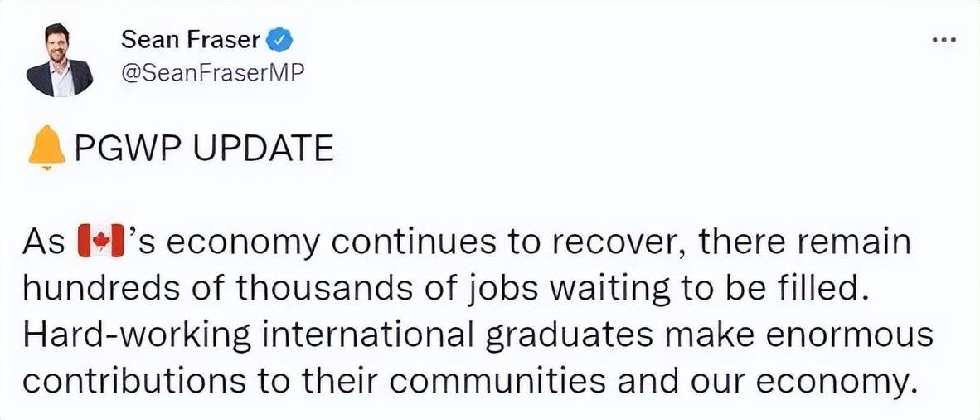This screenshot has height=420, width=980.
Task: Open the @SeanFraserMP handle link
Action: click(212, 73)
